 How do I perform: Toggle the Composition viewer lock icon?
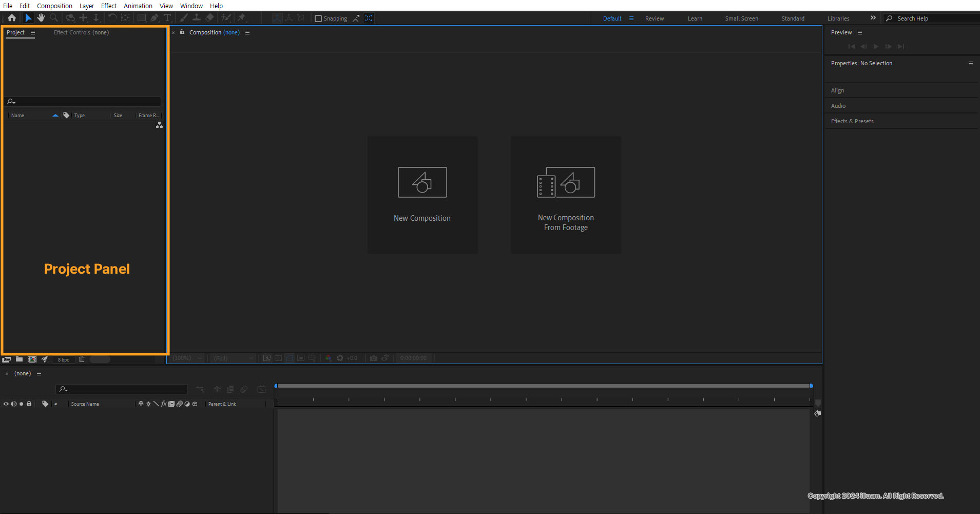click(x=182, y=32)
